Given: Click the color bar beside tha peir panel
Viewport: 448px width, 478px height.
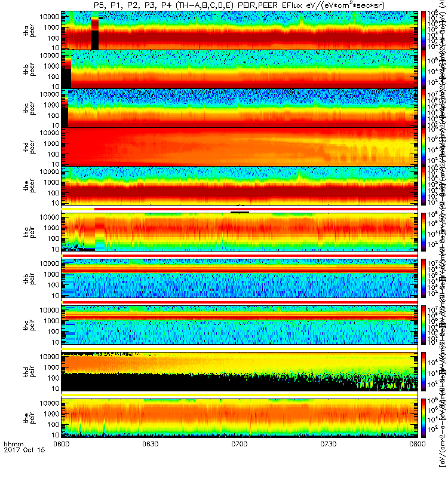Looking at the screenshot, I should (x=424, y=232).
